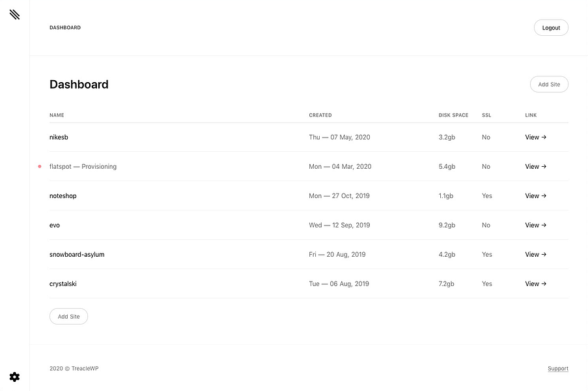Screen dimensions: 588x391
Task: Click the arrow beside View for nikesb
Action: point(544,137)
